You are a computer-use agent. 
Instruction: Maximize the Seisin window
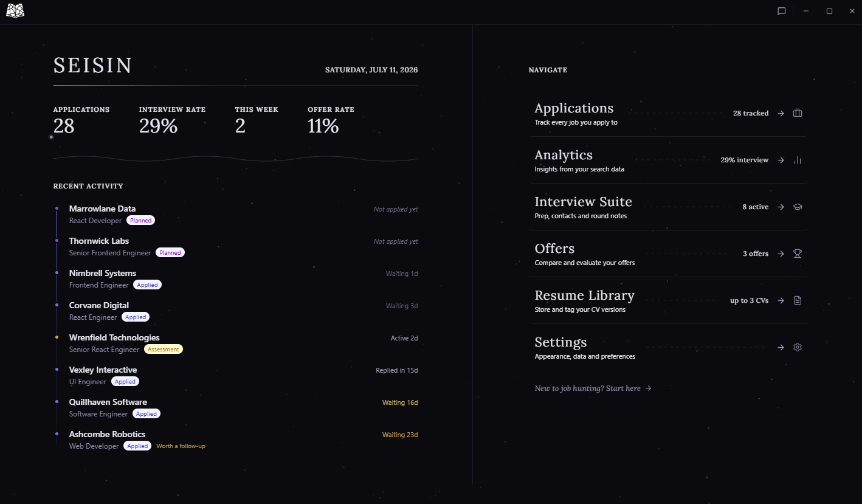[x=829, y=11]
